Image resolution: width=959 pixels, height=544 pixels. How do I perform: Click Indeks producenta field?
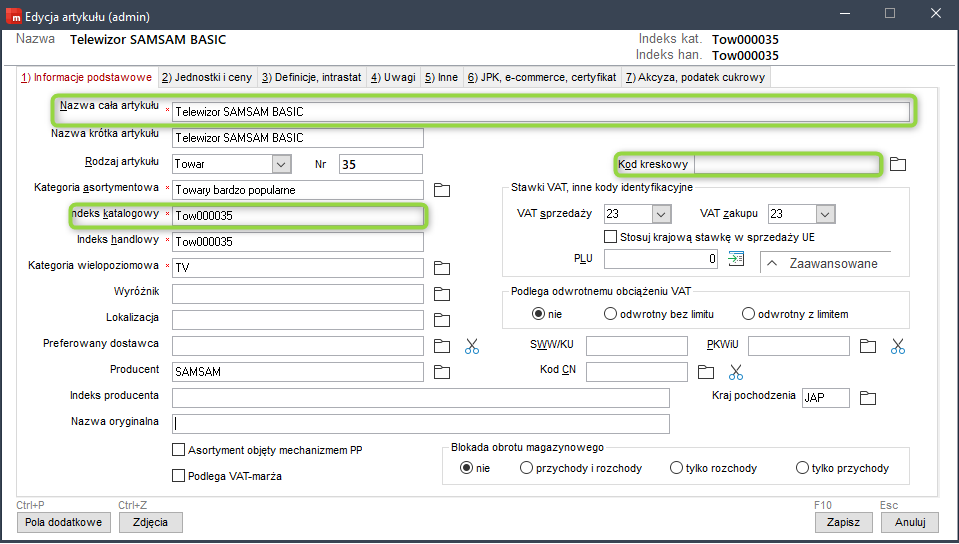(x=421, y=398)
